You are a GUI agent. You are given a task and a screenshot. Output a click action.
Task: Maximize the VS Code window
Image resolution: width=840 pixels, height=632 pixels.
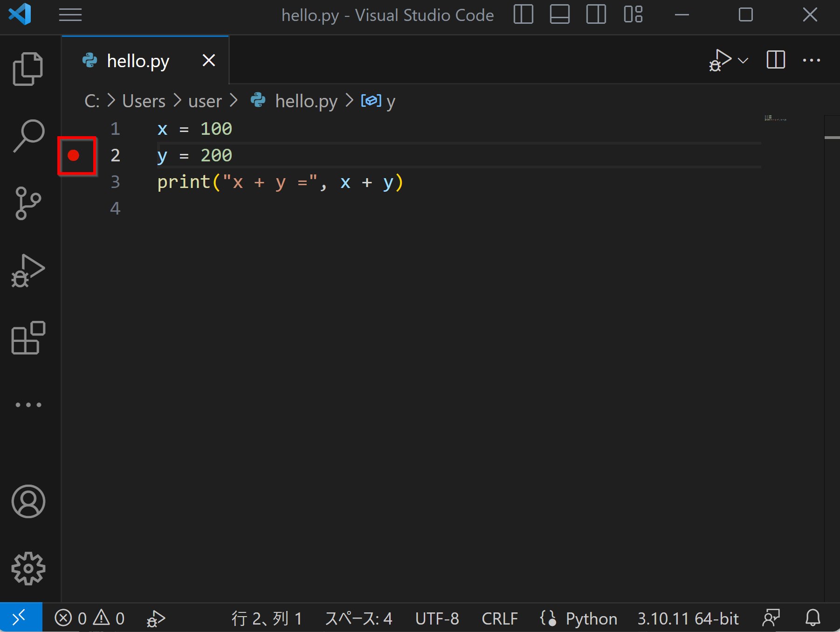point(746,15)
